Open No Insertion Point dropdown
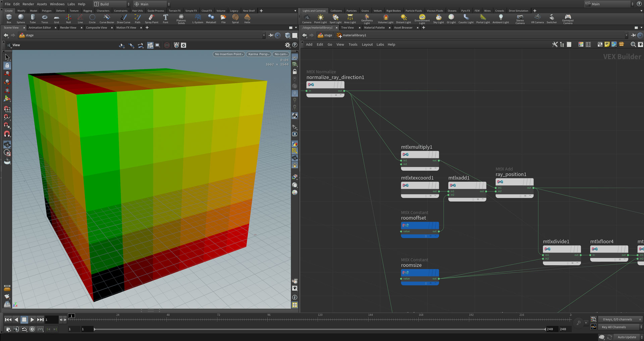644x341 pixels. tap(229, 54)
